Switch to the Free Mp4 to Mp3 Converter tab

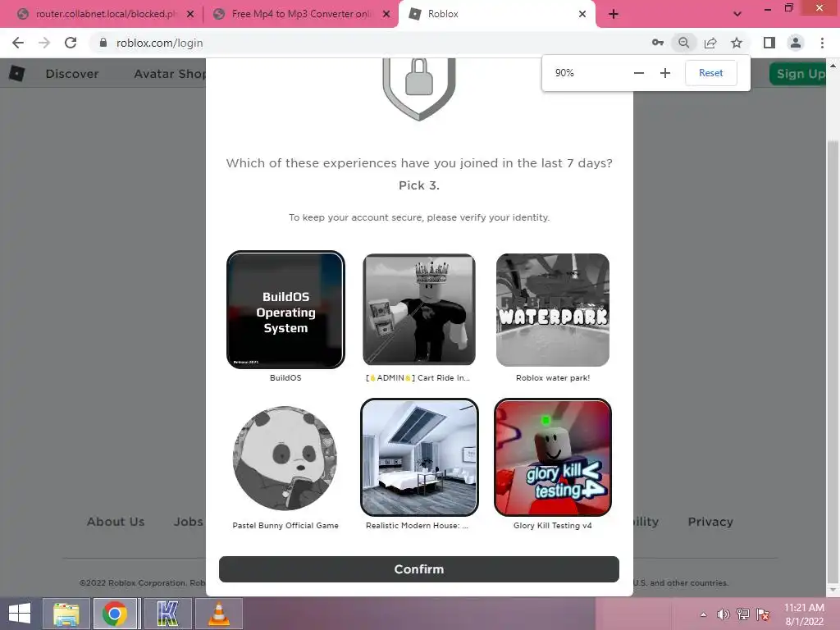(x=300, y=14)
